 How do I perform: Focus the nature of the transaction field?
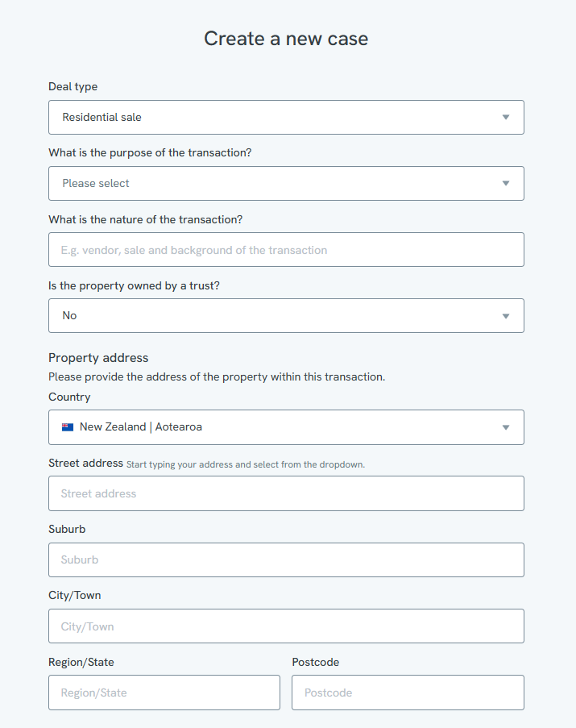click(286, 250)
